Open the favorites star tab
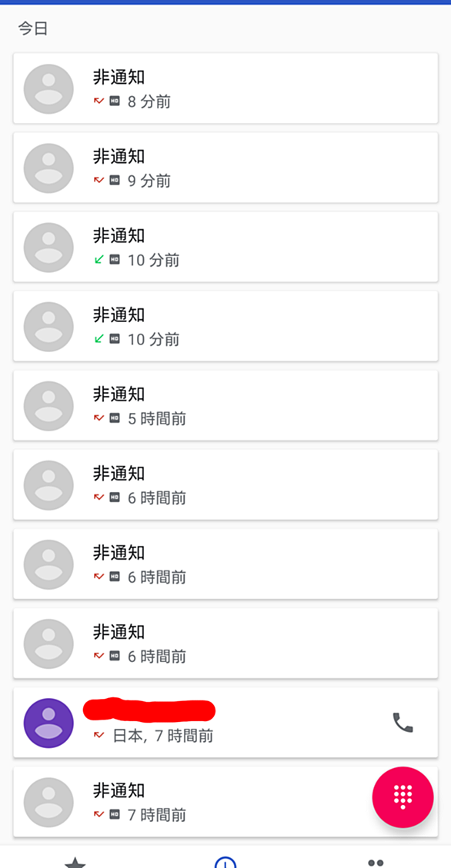The width and height of the screenshot is (451, 868). pos(75,863)
